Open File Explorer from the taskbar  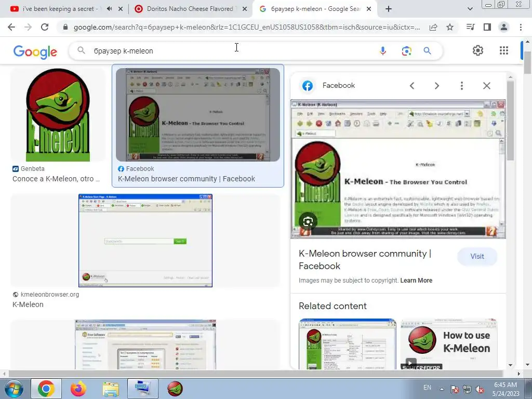(111, 389)
